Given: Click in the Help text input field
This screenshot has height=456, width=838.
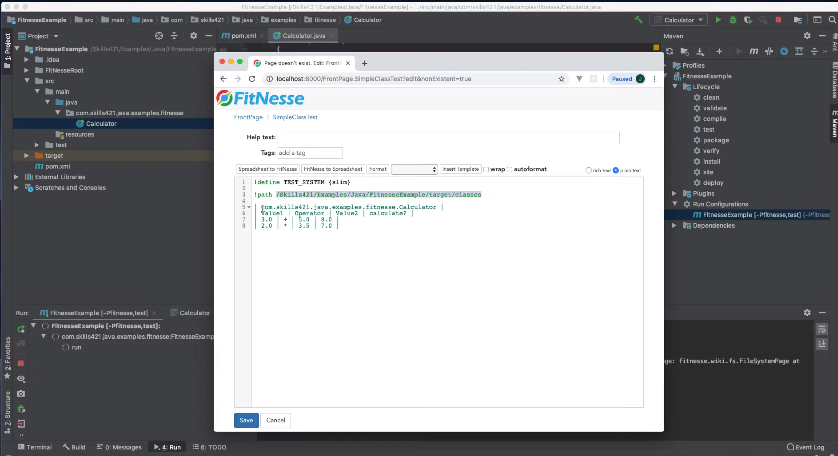Looking at the screenshot, I should [x=448, y=137].
